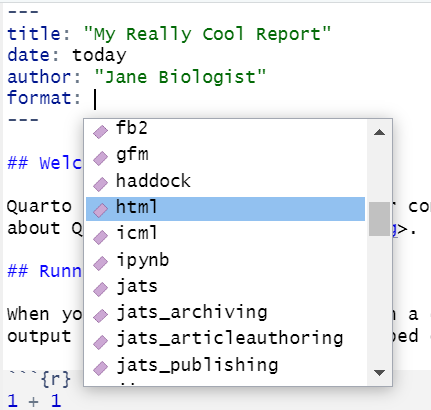This screenshot has width=431, height=410.
Task: Select jats_articleauthoring from the list
Action: coord(225,339)
